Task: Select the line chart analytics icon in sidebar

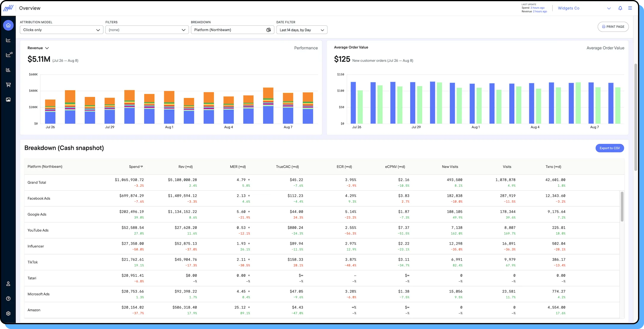Action: (8, 40)
